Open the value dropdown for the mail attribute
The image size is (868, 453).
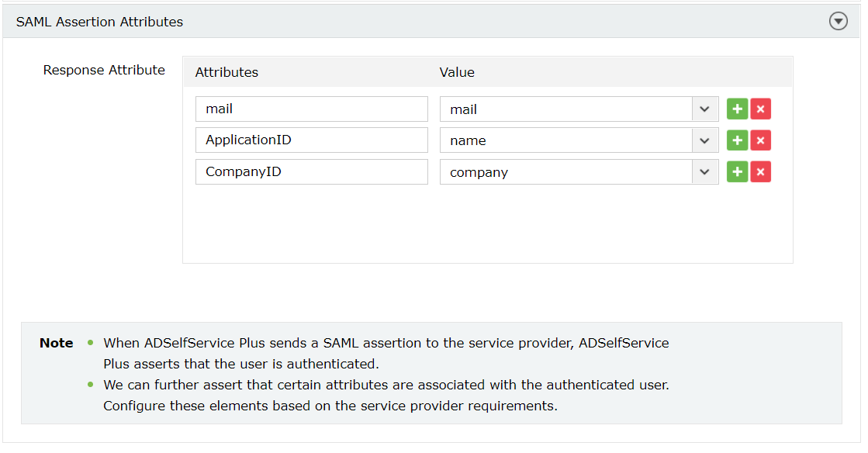click(x=704, y=109)
